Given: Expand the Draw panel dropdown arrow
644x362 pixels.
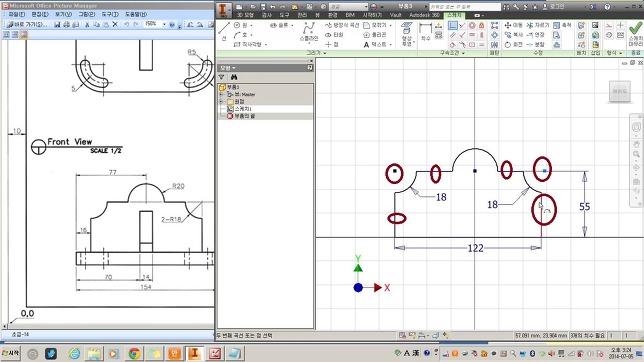Looking at the screenshot, I should point(324,53).
